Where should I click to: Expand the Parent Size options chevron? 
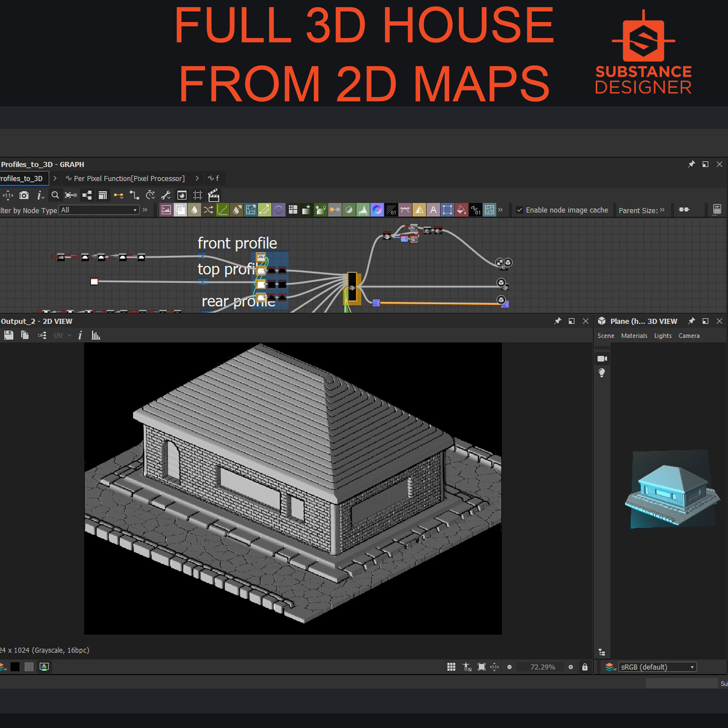662,210
